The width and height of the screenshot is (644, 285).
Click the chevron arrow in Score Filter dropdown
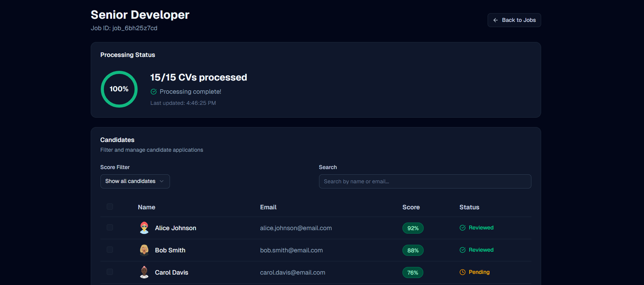162,181
